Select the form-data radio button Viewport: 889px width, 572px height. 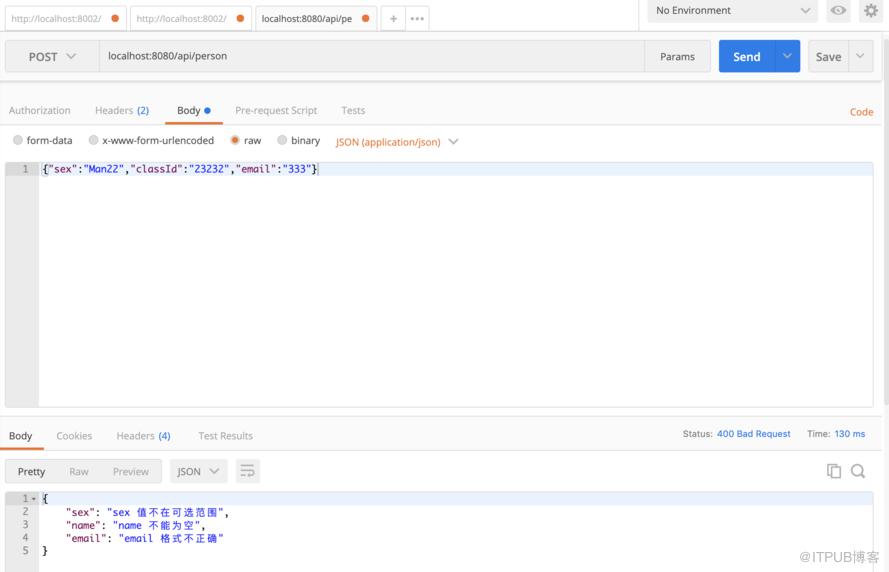click(x=18, y=140)
